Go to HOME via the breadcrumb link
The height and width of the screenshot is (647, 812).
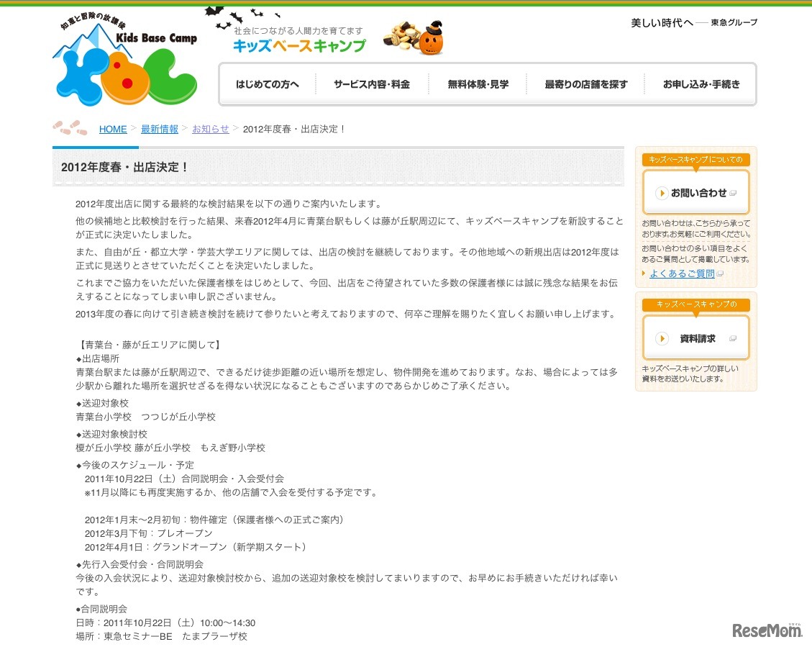(x=113, y=129)
